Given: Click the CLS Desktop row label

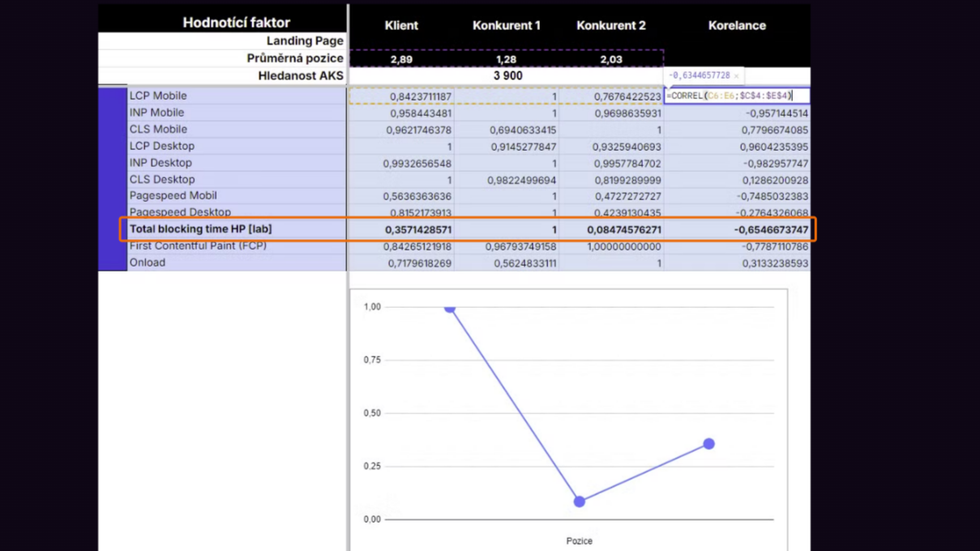Looking at the screenshot, I should tap(162, 179).
